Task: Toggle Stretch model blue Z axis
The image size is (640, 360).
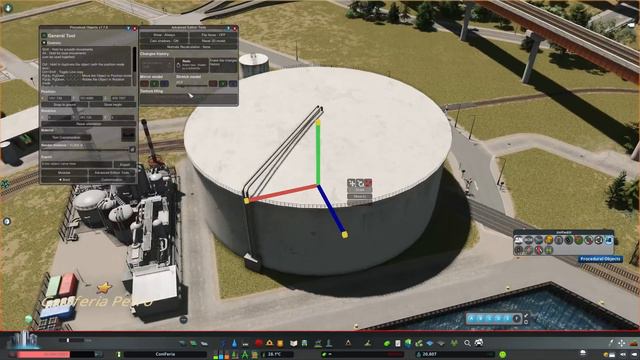Action: click(x=233, y=84)
